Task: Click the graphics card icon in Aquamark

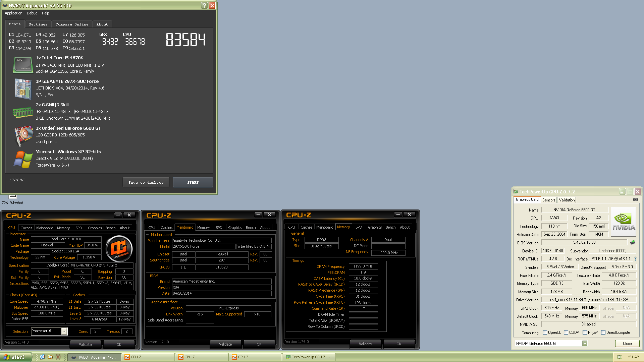Action: point(22,135)
